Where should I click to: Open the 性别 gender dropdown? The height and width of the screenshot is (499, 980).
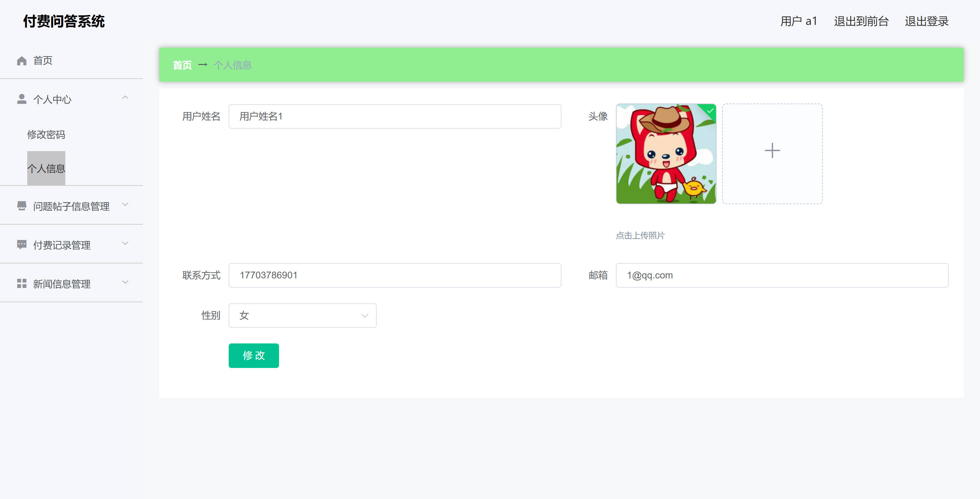[x=302, y=316]
